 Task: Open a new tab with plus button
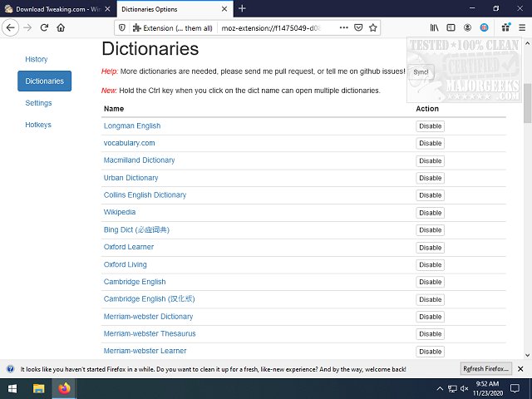tap(242, 8)
